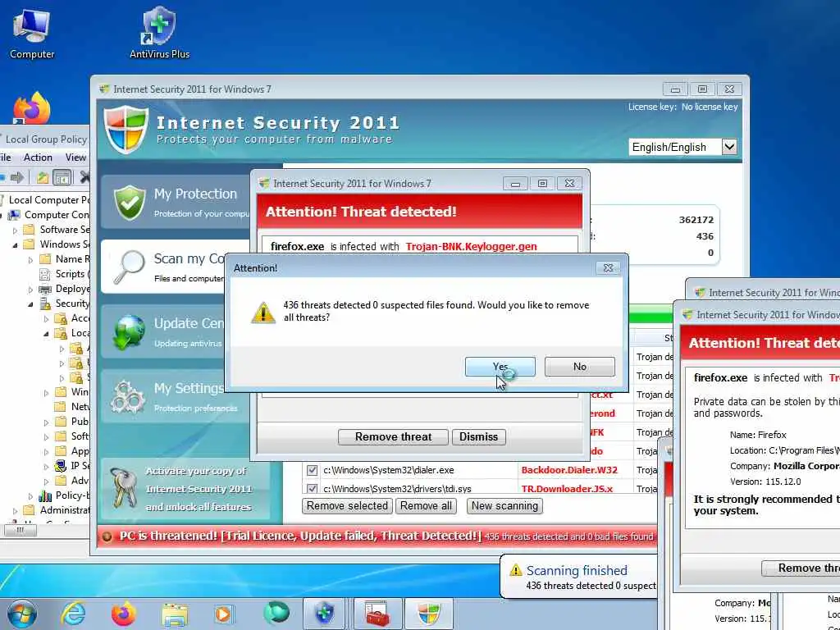
Task: Open the View menu in Group Policy
Action: [75, 157]
